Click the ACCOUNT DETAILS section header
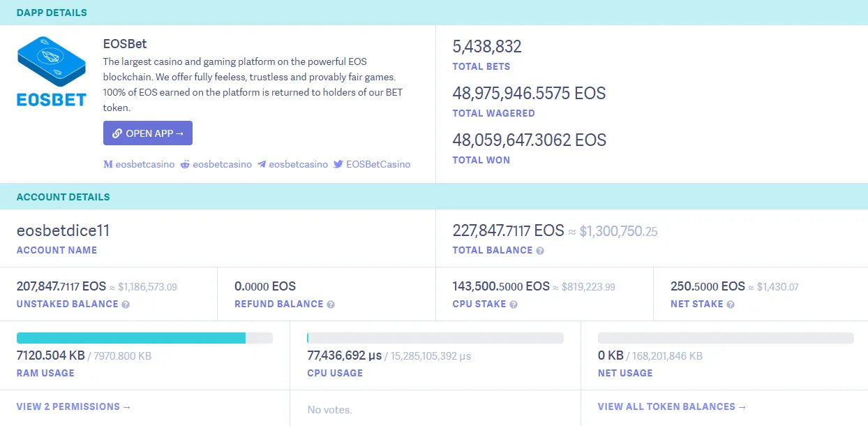The width and height of the screenshot is (868, 426). pyautogui.click(x=63, y=197)
